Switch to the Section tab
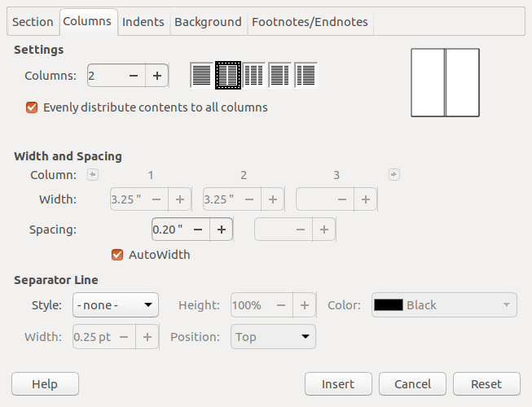Viewport: 532px width, 407px height. [x=33, y=22]
